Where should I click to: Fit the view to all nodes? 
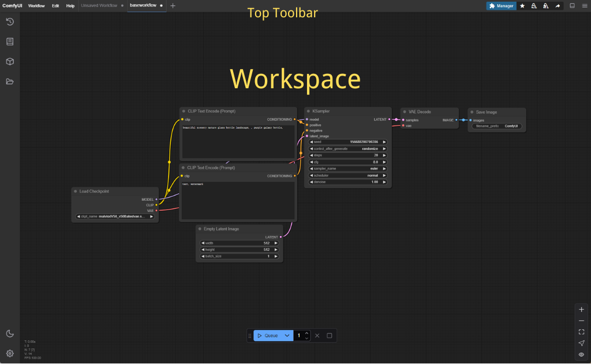[x=581, y=332]
